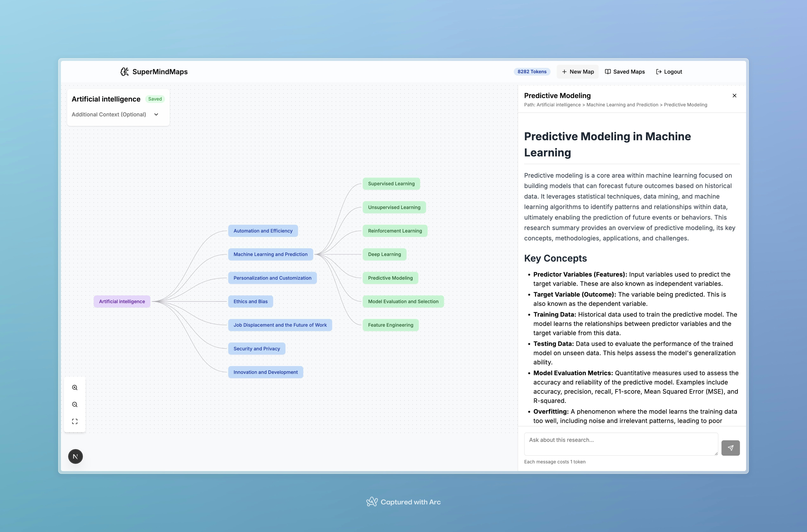Open the Deep Learning node

384,254
